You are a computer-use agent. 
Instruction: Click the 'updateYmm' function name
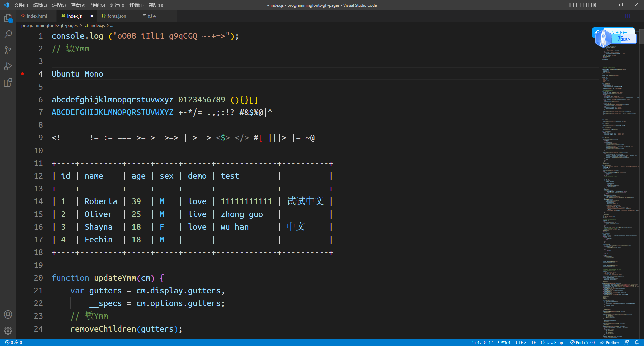[x=115, y=278]
